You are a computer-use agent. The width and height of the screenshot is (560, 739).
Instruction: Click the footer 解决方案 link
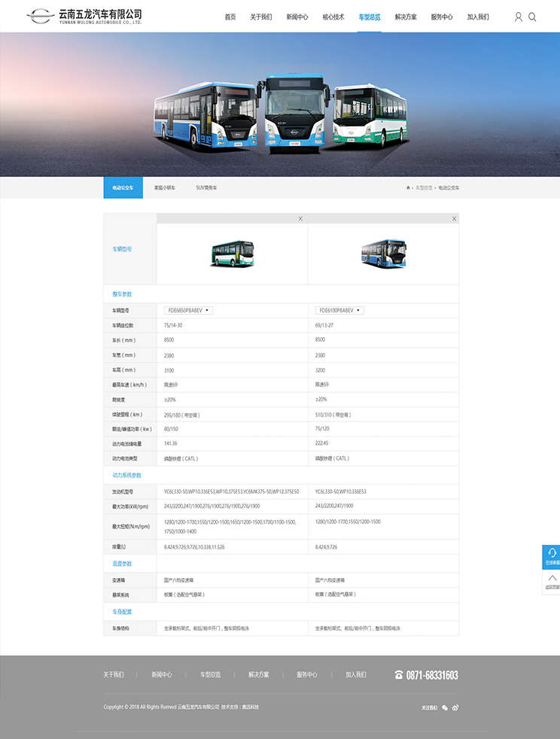[x=259, y=675]
